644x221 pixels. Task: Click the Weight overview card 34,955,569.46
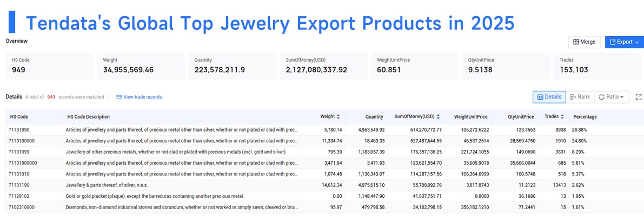[141, 66]
